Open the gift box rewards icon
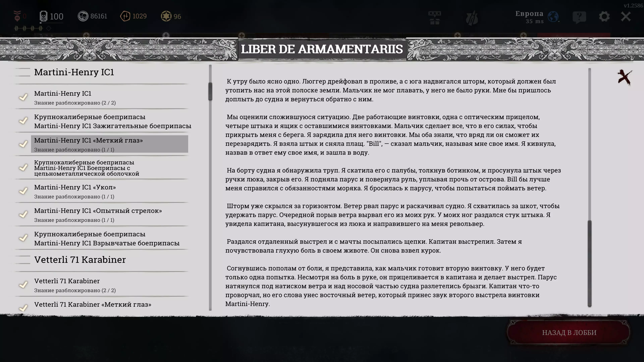Viewport: 644px width, 362px height. point(435,17)
